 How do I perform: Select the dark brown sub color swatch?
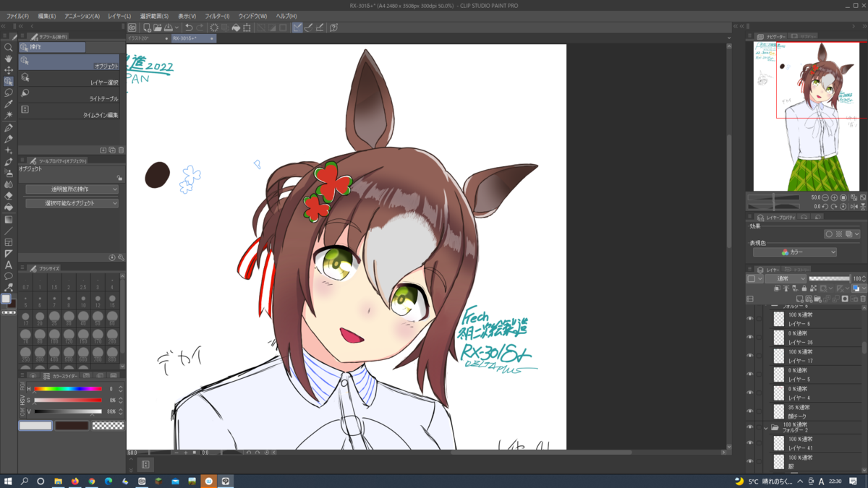click(x=72, y=426)
